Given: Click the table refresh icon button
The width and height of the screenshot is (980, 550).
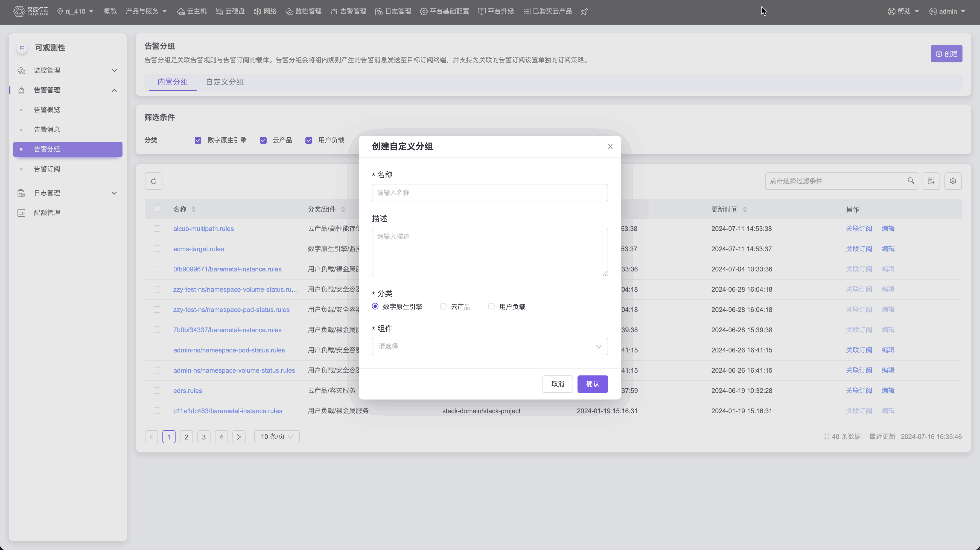Looking at the screenshot, I should [x=153, y=181].
